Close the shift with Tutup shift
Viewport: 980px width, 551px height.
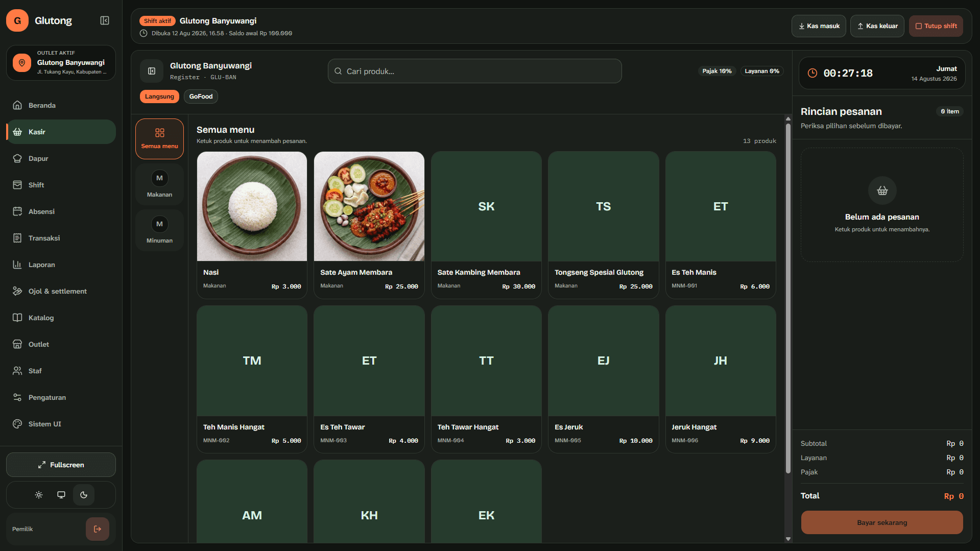tap(936, 26)
